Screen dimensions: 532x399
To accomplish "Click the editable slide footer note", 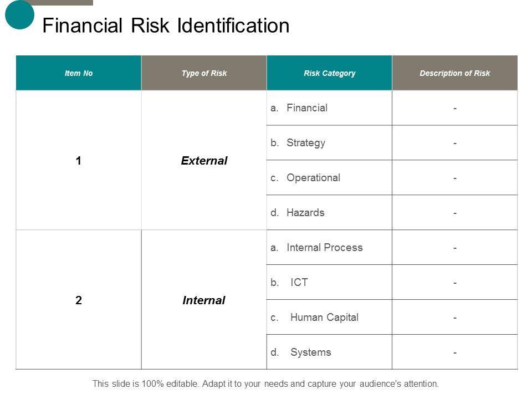I will [265, 383].
